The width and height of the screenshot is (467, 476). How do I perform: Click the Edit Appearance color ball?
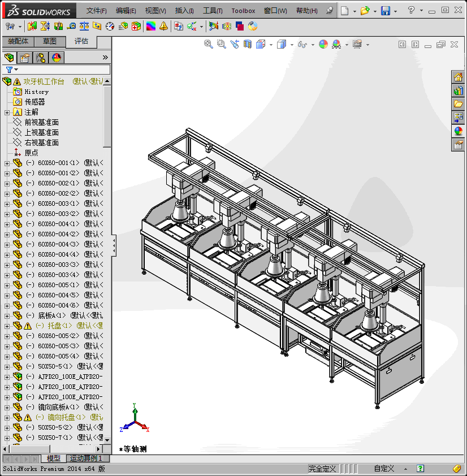pyautogui.click(x=323, y=44)
